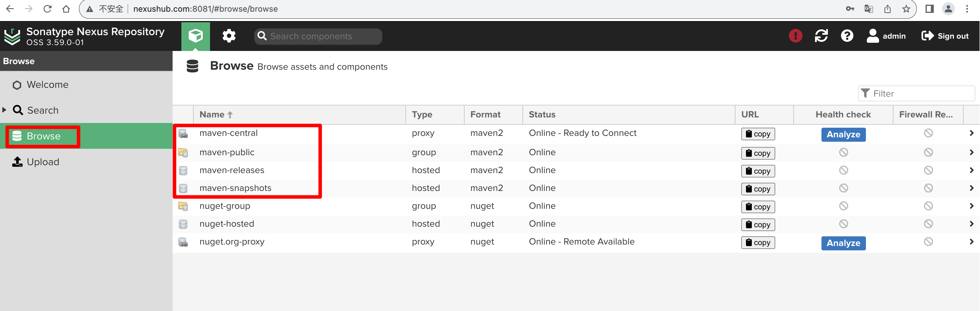This screenshot has width=980, height=311.
Task: Click the browser back arrow
Action: (10, 9)
